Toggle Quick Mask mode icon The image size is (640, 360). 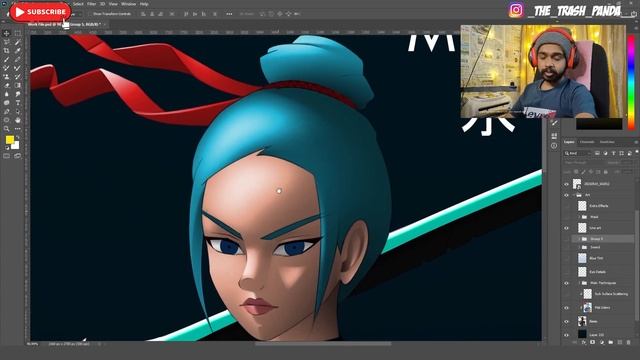click(x=7, y=156)
